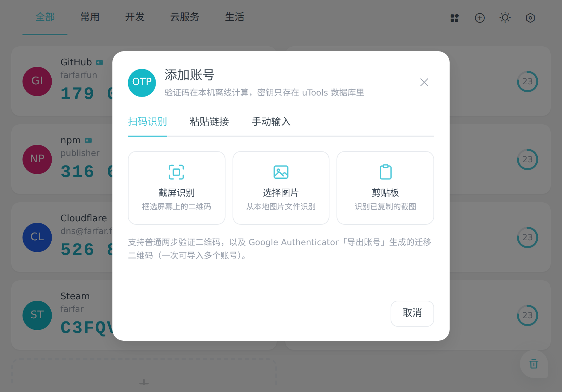562x392 pixels.
Task: Open the 生活 category tab
Action: point(235,17)
